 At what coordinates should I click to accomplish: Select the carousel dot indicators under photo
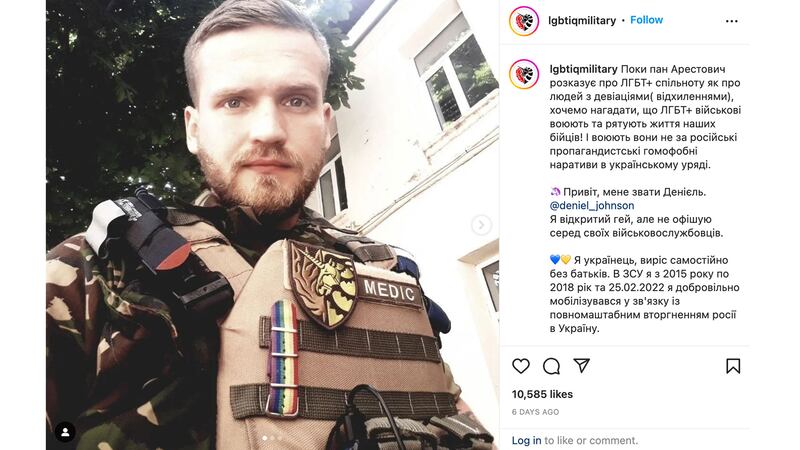(x=272, y=438)
